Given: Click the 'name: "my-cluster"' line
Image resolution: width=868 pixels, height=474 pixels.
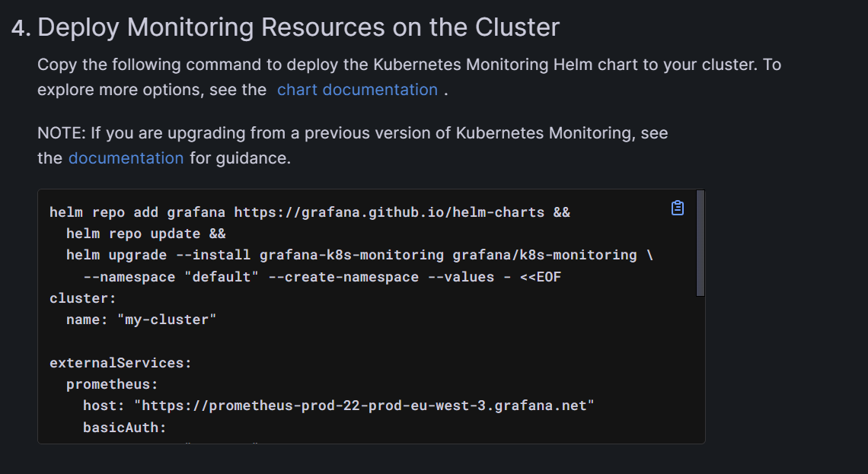Looking at the screenshot, I should pos(141,320).
